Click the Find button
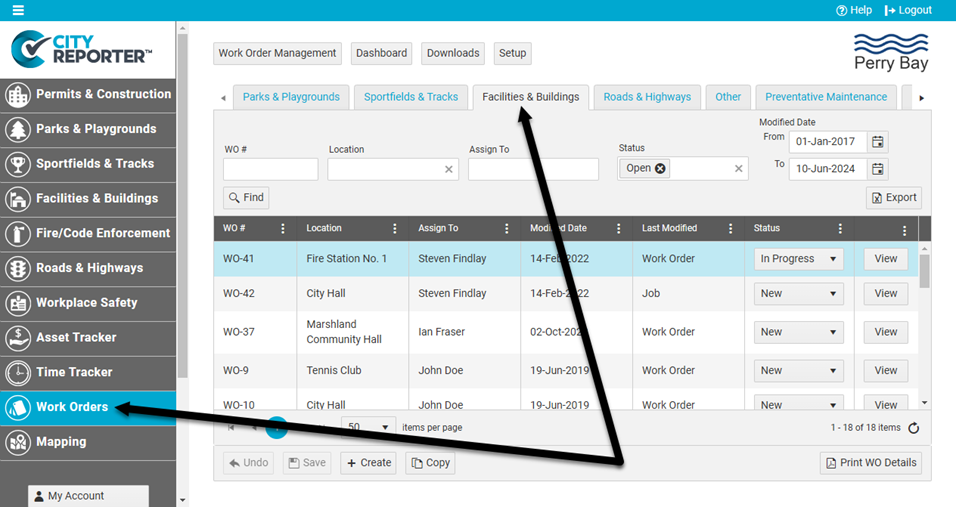Screen dimensions: 956x507 (x=246, y=198)
